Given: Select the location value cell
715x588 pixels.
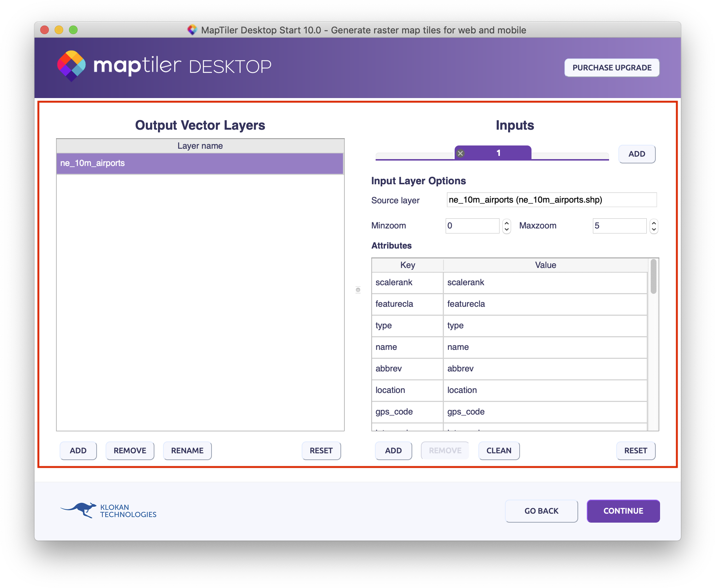Looking at the screenshot, I should (545, 390).
